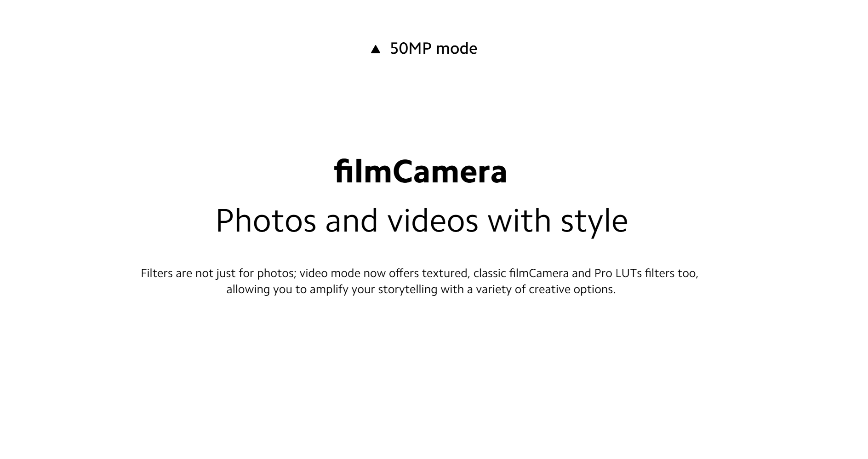Click the "Photos and videos with style" subheading

422,221
